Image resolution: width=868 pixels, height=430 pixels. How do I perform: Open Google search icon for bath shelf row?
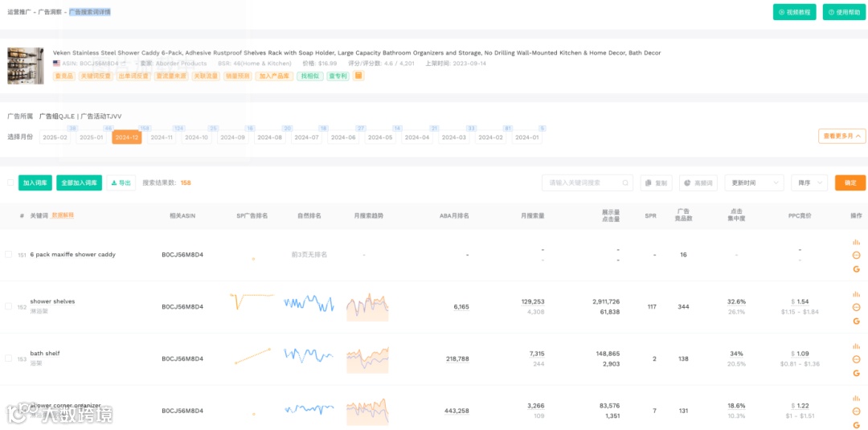[x=857, y=373]
